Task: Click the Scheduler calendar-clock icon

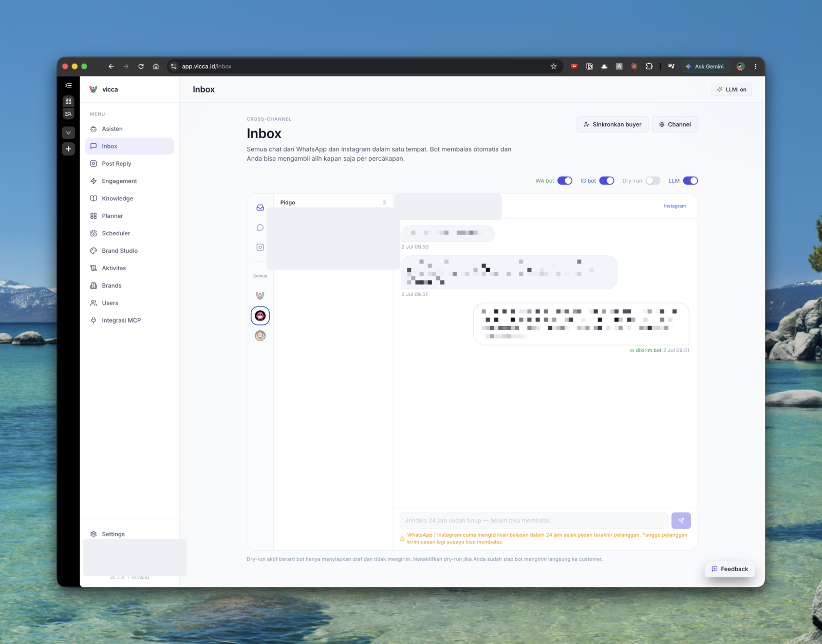Action: pyautogui.click(x=94, y=234)
